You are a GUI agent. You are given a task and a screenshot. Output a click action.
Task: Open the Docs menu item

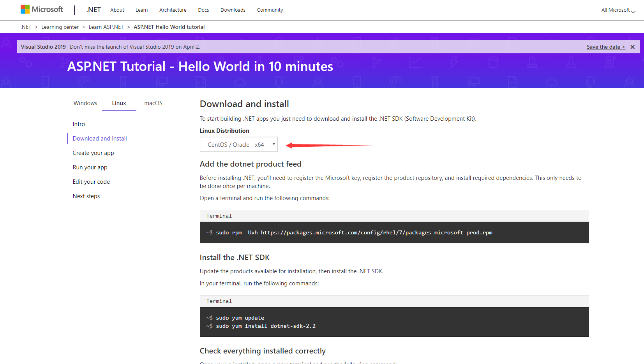[x=203, y=10]
